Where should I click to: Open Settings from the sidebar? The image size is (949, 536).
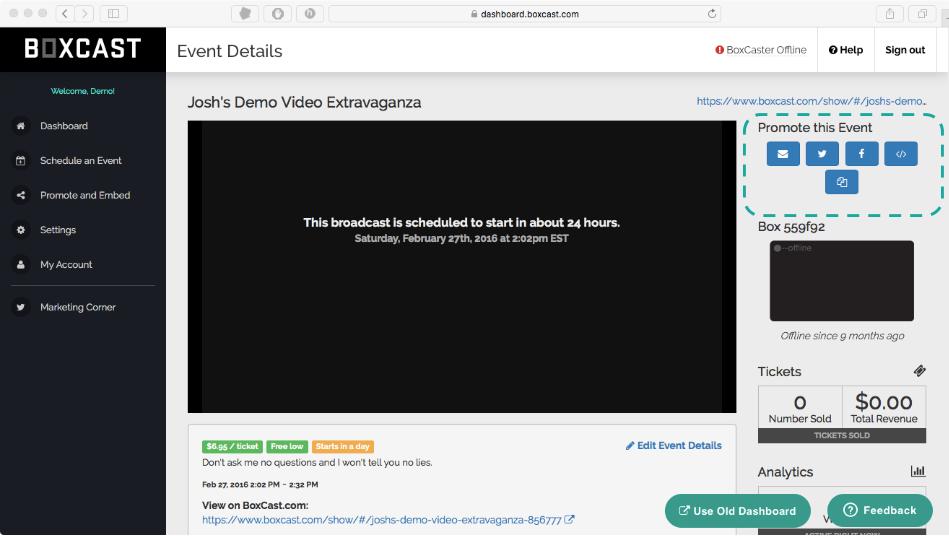[58, 230]
